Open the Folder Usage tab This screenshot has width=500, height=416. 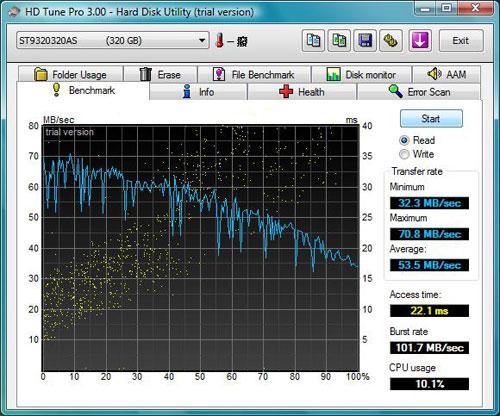[x=71, y=74]
